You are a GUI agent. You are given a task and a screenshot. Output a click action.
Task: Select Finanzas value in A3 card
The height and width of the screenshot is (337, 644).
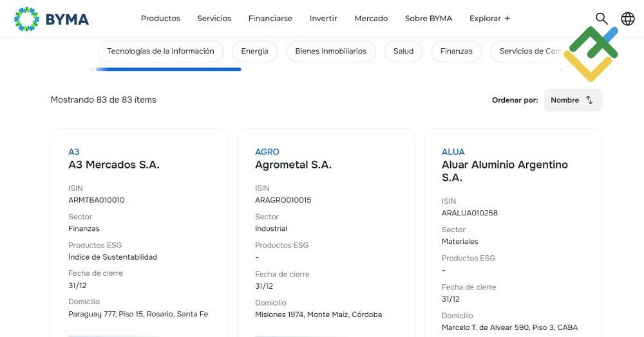click(x=84, y=228)
